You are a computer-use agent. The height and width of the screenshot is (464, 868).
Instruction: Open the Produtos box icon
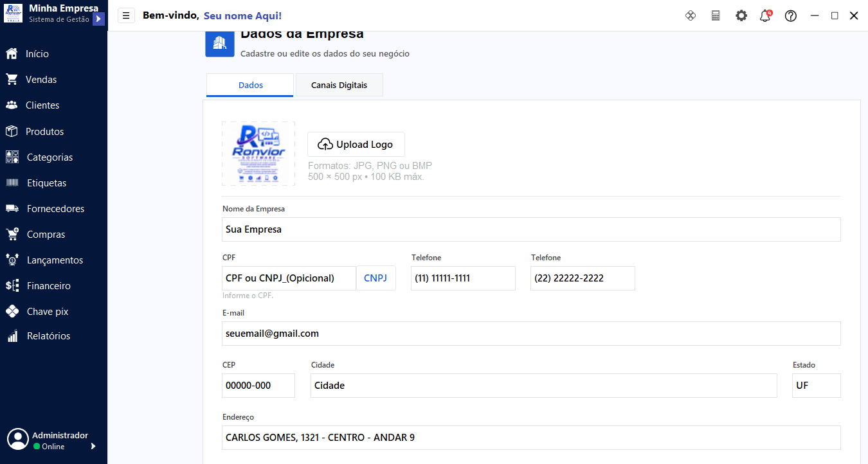[12, 131]
